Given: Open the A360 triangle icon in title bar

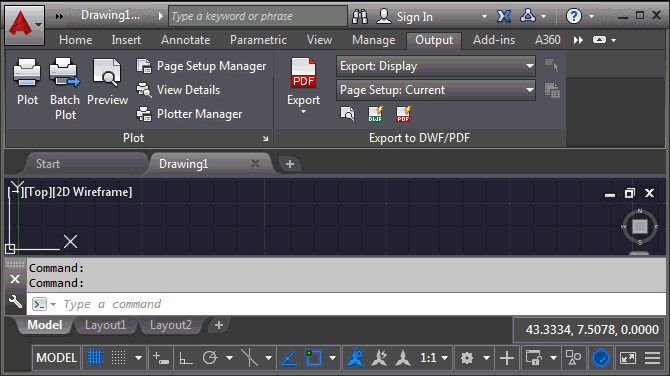Looking at the screenshot, I should tap(528, 16).
